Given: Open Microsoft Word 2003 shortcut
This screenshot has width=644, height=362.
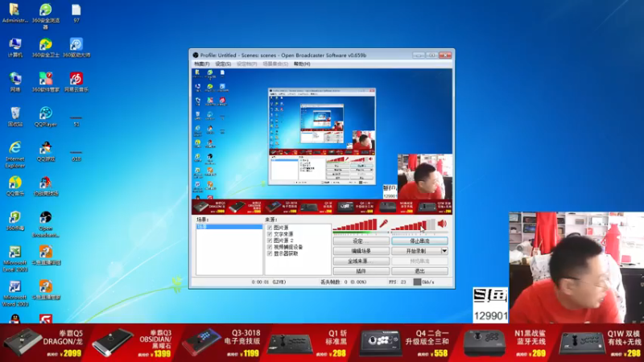Looking at the screenshot, I should pos(14,294).
